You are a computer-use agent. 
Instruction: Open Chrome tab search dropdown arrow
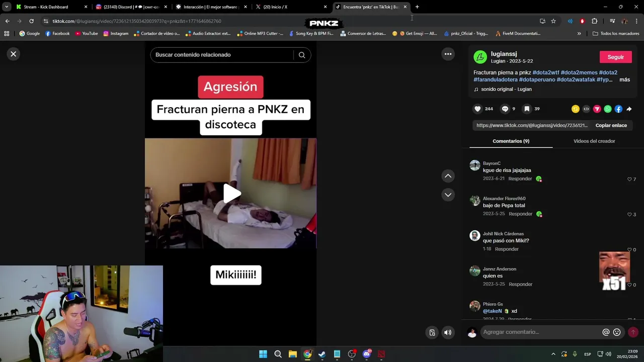coord(7,7)
